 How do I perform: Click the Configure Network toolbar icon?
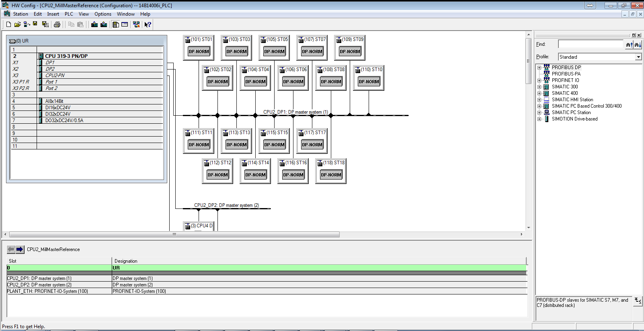tap(136, 25)
